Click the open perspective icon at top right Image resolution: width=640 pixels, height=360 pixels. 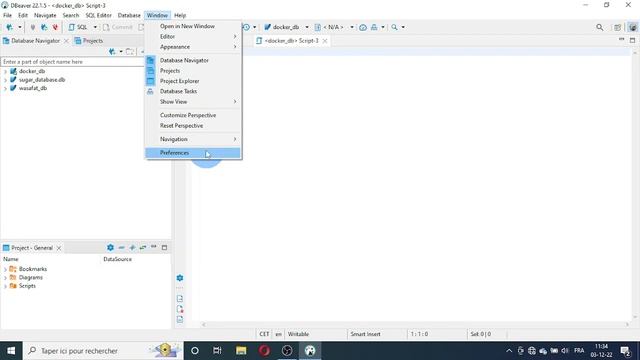618,27
